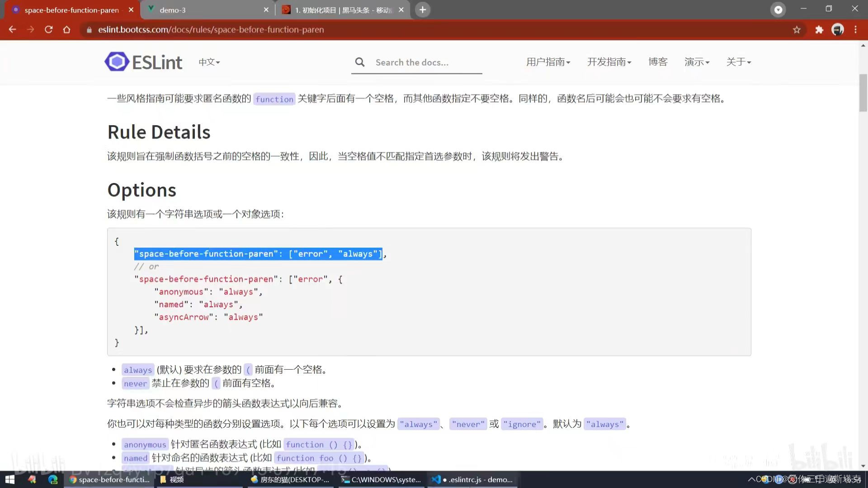Open Chrome's three-dot menu

point(855,29)
